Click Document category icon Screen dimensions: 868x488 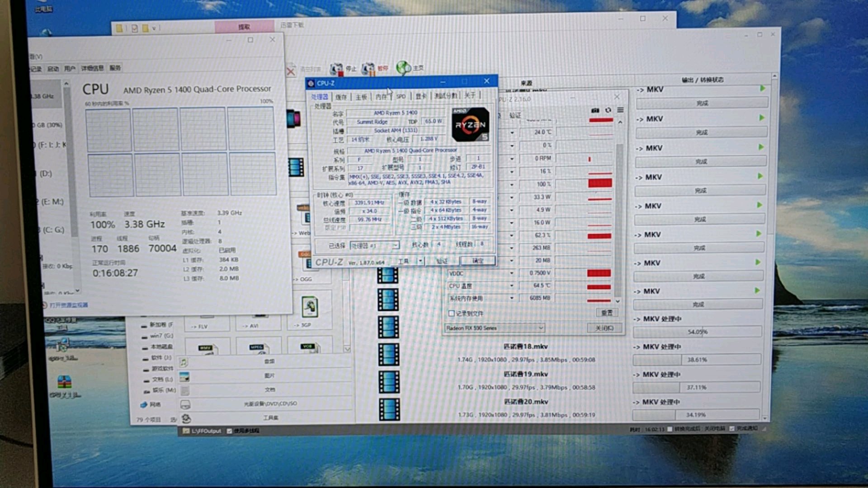184,390
